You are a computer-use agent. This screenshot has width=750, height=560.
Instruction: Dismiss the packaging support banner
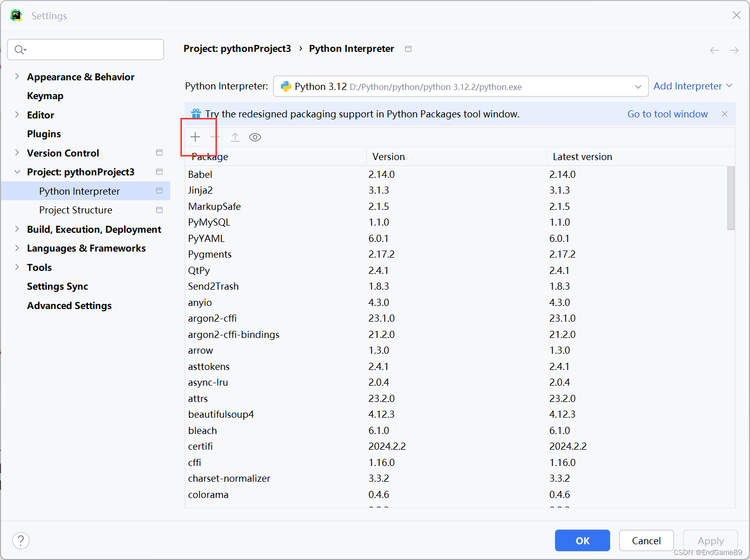[725, 114]
